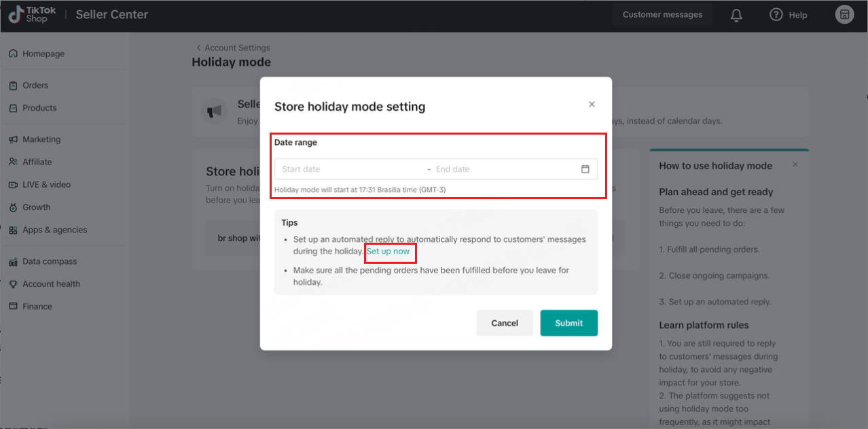Click the Help question mark icon

click(x=776, y=14)
